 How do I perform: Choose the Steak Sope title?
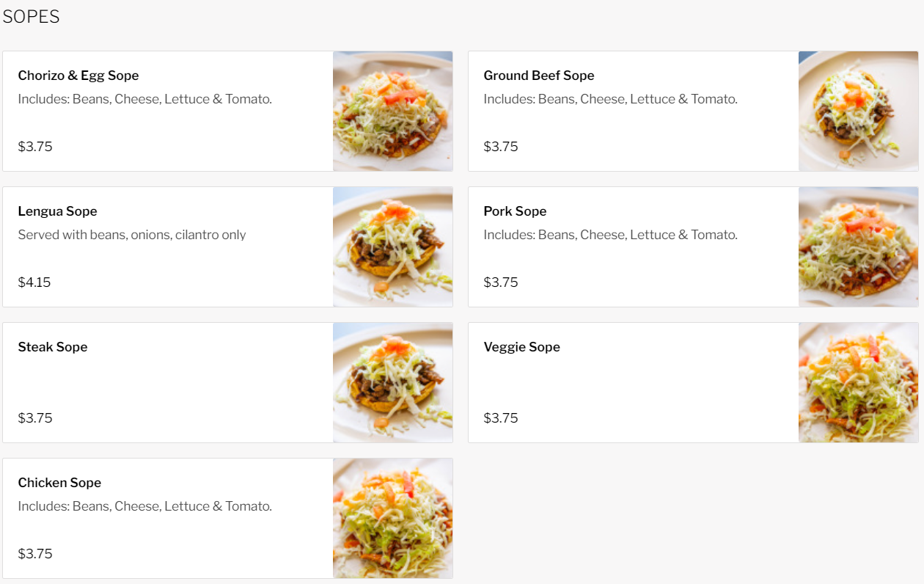53,347
